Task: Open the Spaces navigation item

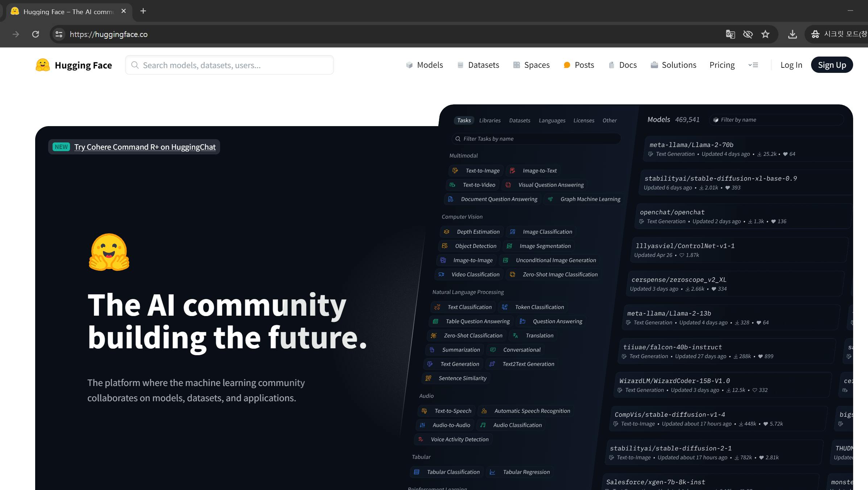Action: click(x=532, y=65)
